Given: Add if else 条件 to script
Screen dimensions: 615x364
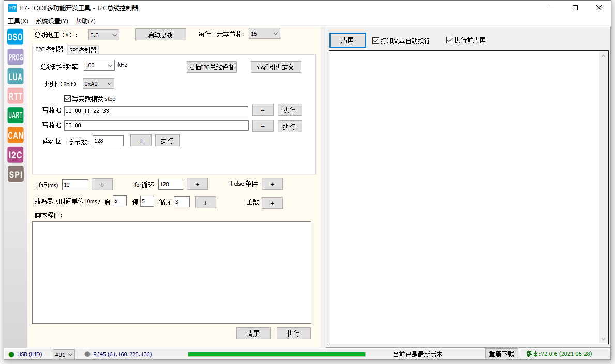Looking at the screenshot, I should point(272,184).
